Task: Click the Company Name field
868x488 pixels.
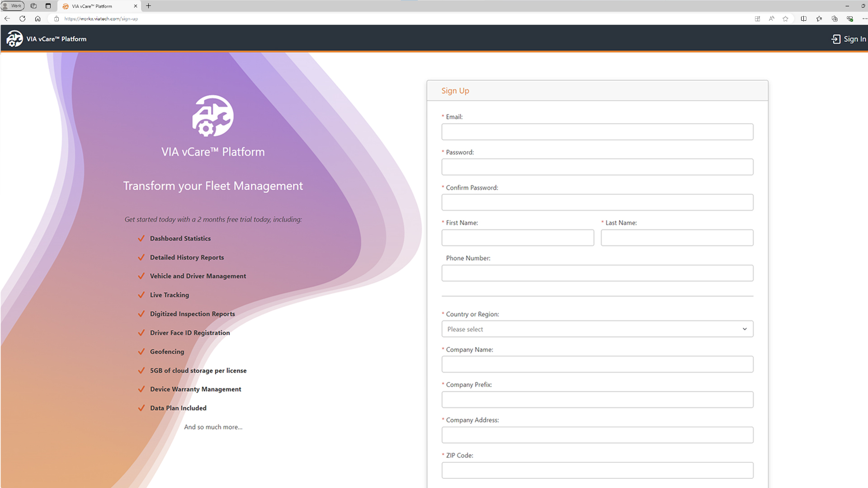Action: point(597,364)
